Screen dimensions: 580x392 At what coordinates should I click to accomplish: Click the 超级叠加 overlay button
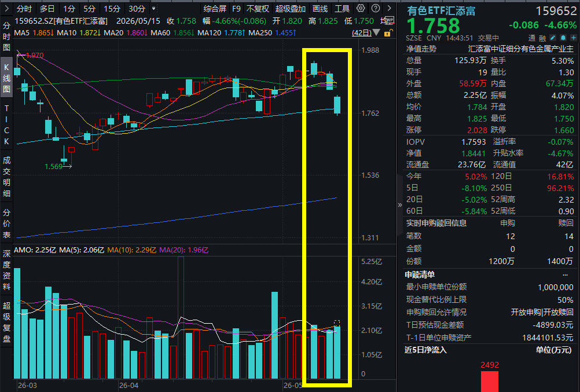pyautogui.click(x=291, y=9)
